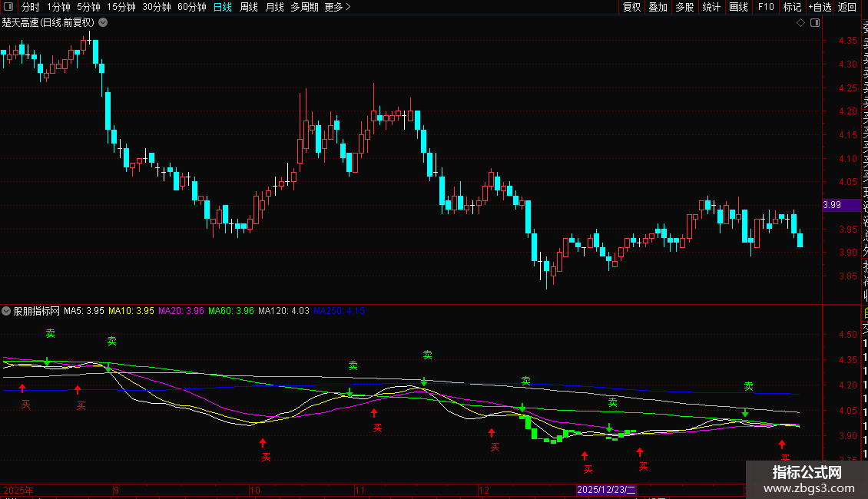
Task: Switch to the 周线 weekly chart
Action: 249,7
